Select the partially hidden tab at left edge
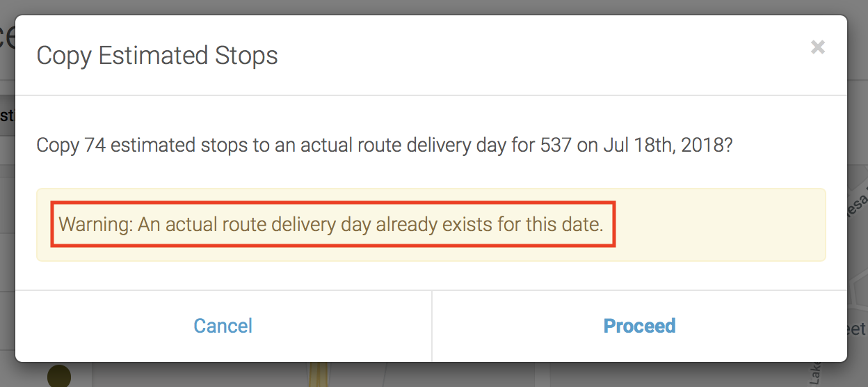This screenshot has width=868, height=387. tap(7, 116)
